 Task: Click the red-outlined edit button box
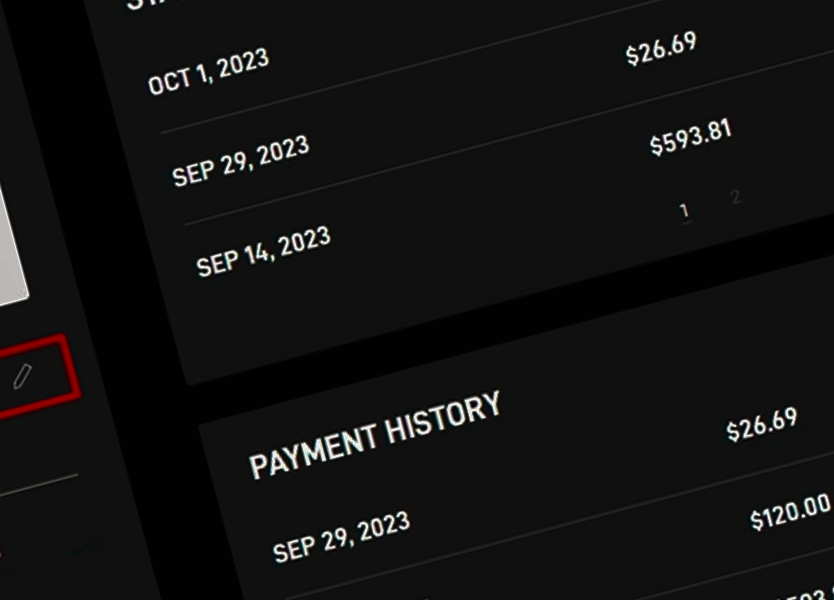pyautogui.click(x=37, y=376)
